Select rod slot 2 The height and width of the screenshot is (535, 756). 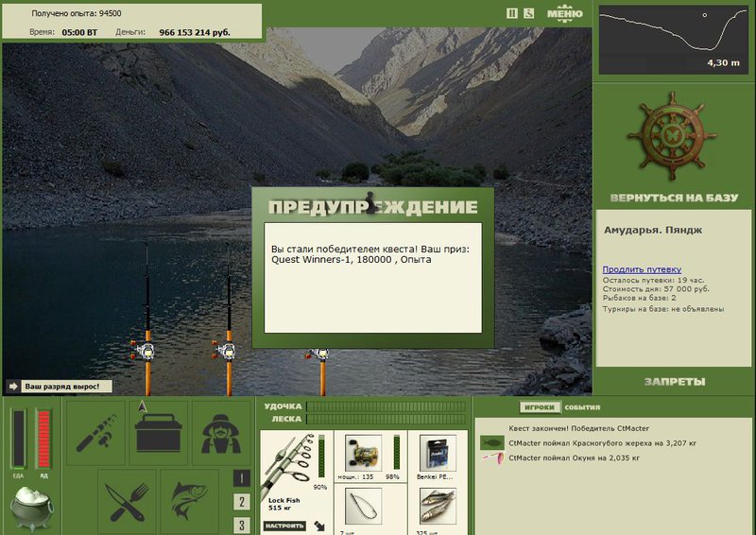point(242,502)
